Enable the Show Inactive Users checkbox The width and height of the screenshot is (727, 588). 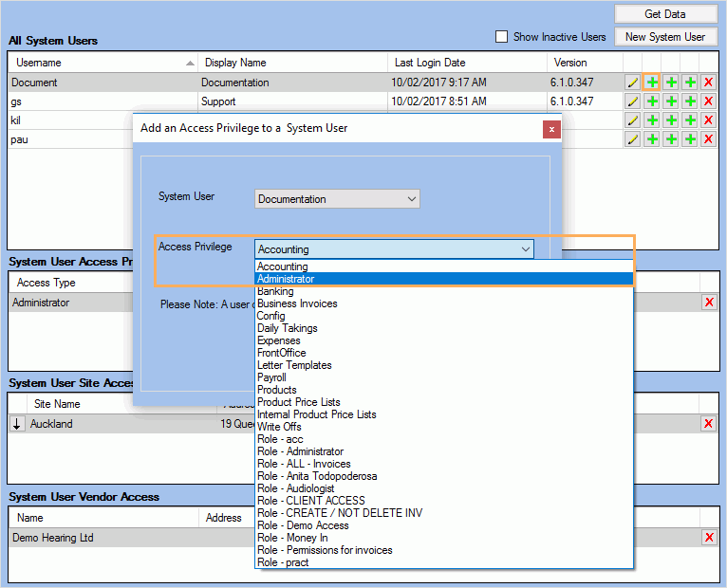click(x=502, y=37)
